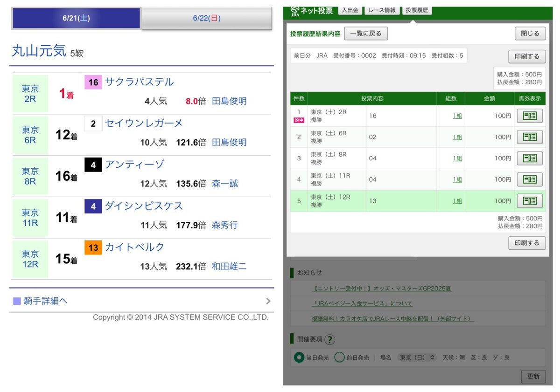560x392 pixels.
Task: Open the JRAペイジー入金サービス notice
Action: (x=362, y=303)
